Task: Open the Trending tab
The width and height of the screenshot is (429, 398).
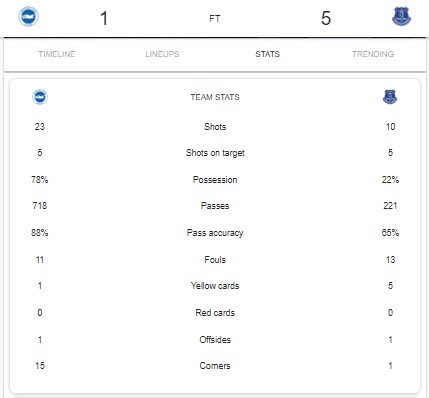Action: pyautogui.click(x=373, y=54)
